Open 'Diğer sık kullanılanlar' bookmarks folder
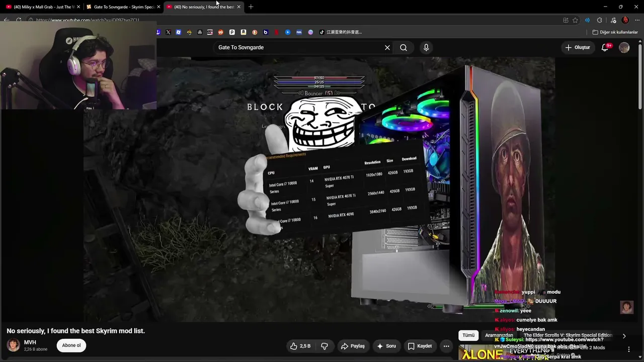Screen dimensions: 644x362 (615, 32)
